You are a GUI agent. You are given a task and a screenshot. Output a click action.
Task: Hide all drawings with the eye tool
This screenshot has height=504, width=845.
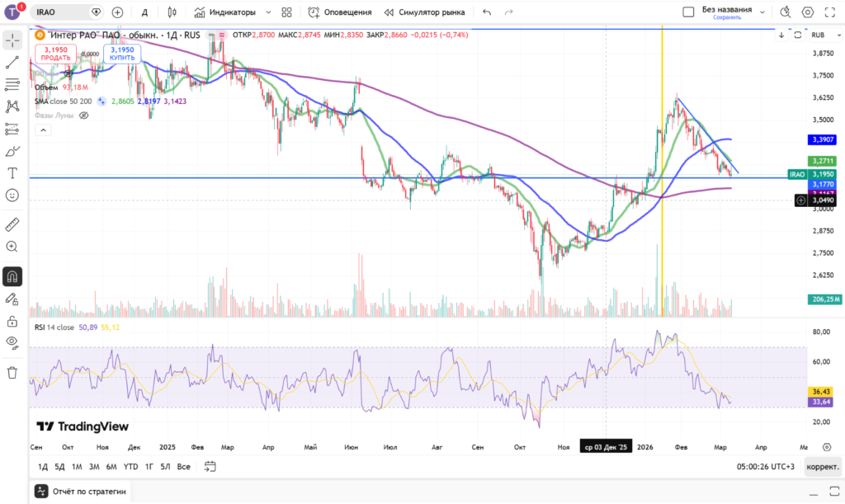tap(12, 343)
